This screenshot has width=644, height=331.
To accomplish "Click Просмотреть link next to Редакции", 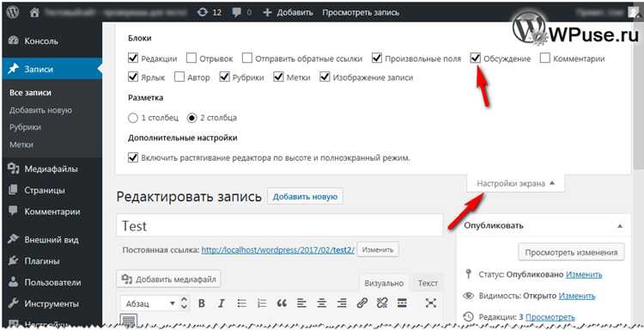I will (x=550, y=317).
